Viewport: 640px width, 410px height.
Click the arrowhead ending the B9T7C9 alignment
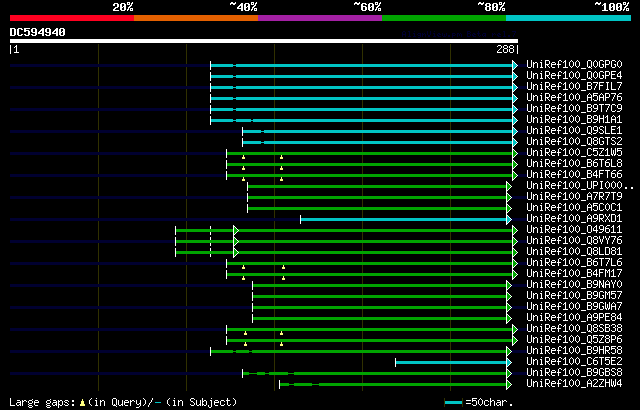click(515, 109)
